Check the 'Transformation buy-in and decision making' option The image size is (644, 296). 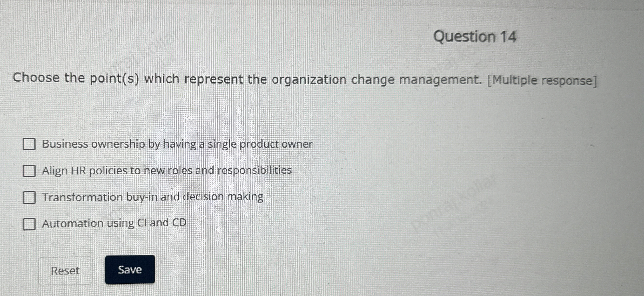click(29, 197)
